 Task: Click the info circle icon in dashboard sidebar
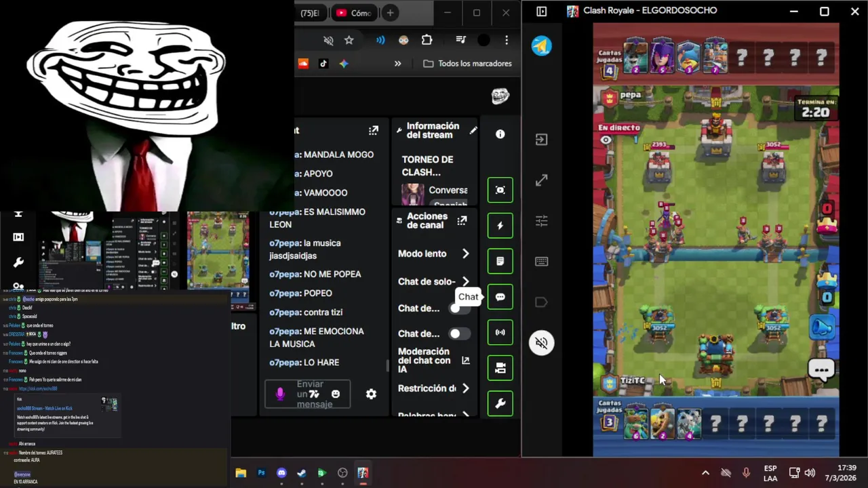(500, 134)
